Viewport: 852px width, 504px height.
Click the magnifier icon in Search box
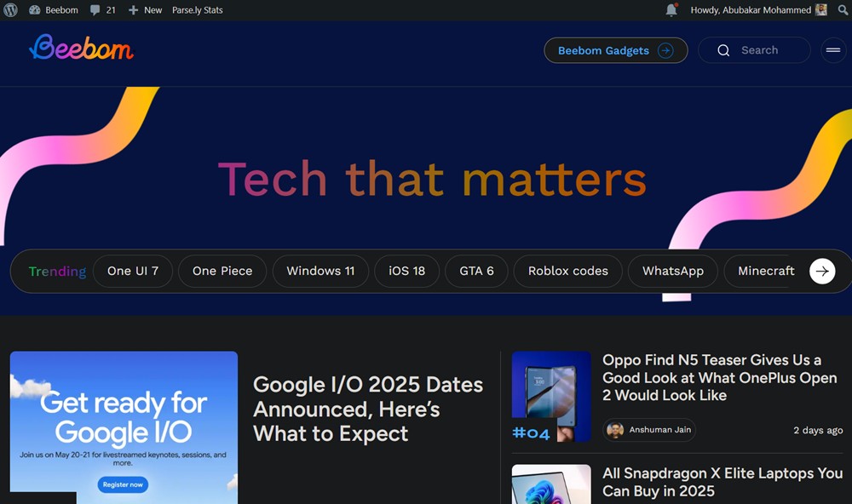click(723, 50)
